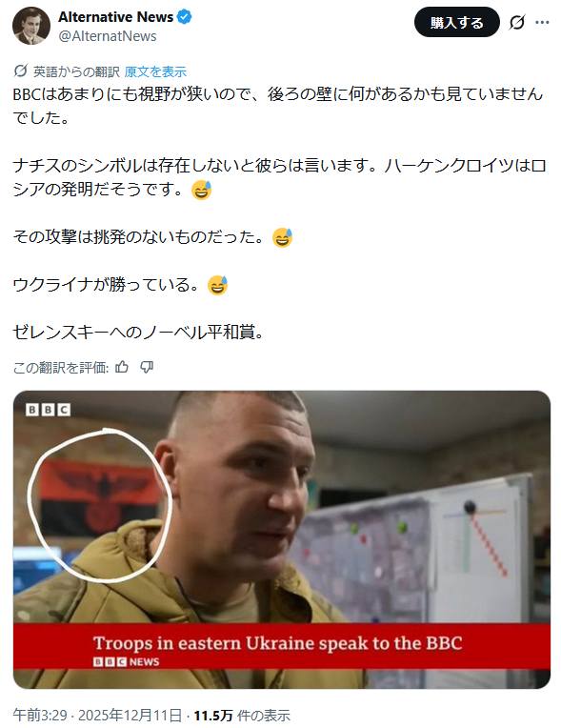The width and height of the screenshot is (561, 728).
Task: Click the Alternative News display name
Action: click(116, 17)
